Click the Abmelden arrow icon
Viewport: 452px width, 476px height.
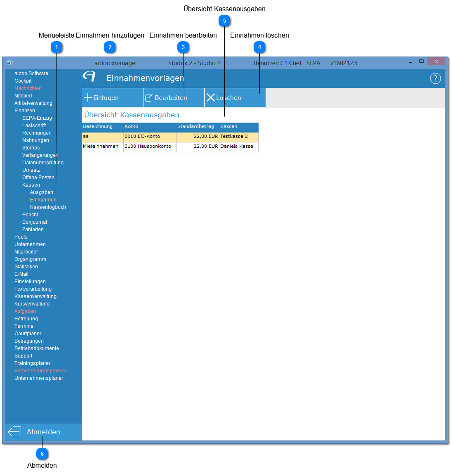(14, 432)
